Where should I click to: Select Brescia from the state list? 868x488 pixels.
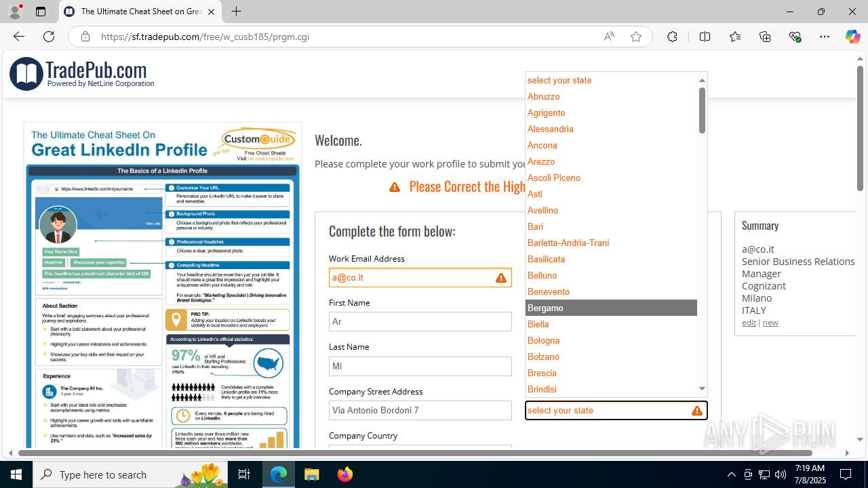click(611, 373)
